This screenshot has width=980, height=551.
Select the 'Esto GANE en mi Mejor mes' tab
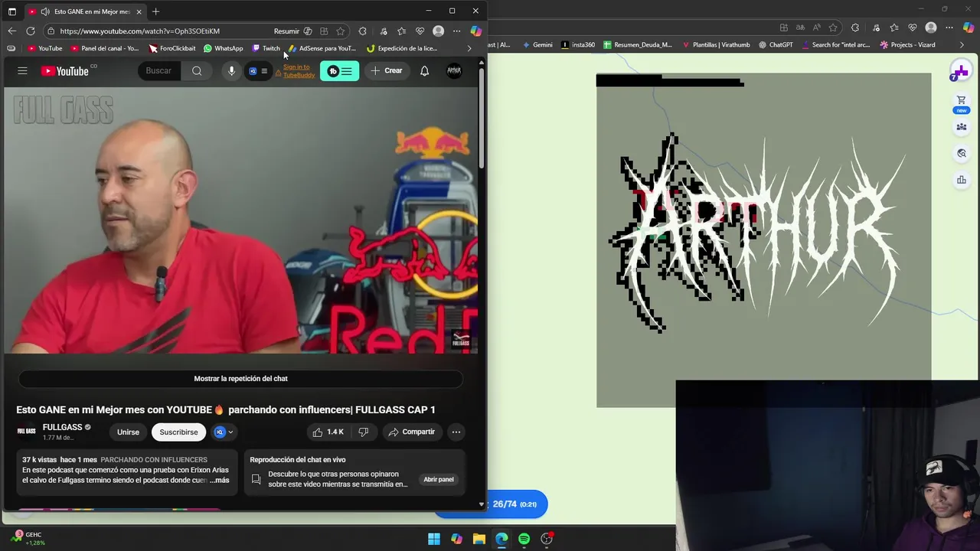coord(84,11)
